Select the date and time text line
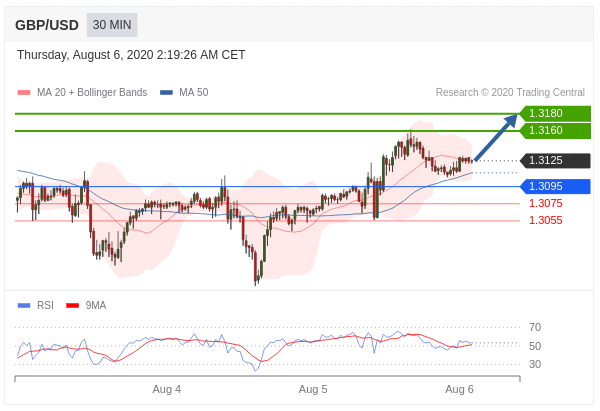 coord(131,55)
